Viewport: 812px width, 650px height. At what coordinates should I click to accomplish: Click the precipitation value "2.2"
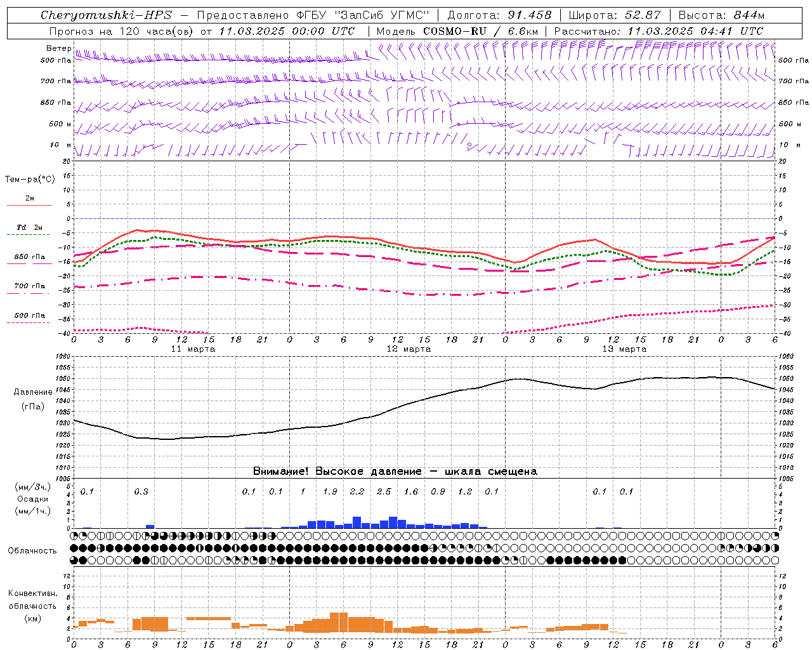coord(357,491)
